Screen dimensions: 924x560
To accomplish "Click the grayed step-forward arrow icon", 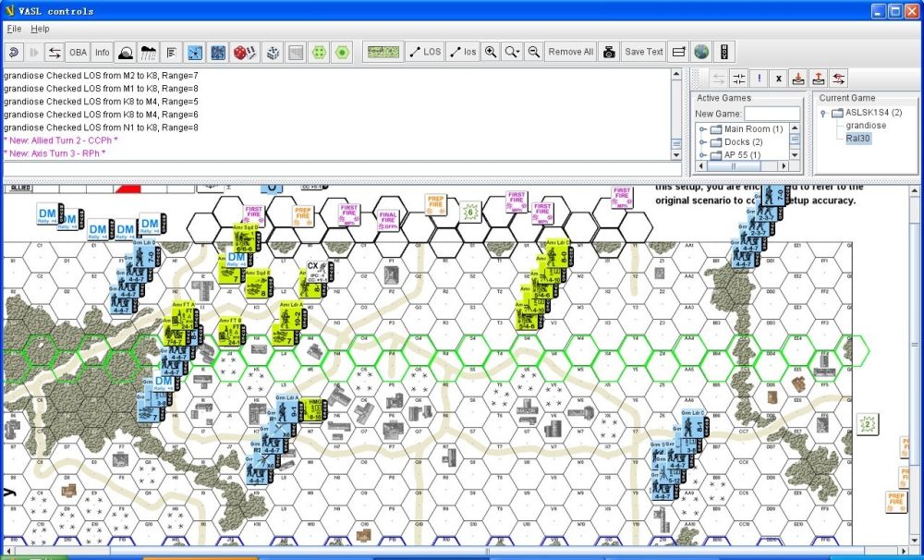I will (34, 52).
